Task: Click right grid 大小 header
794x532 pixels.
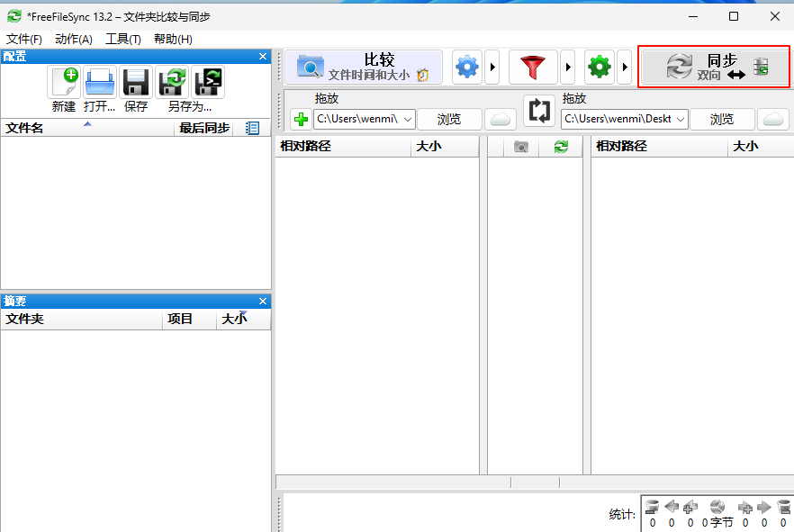Action: [761, 147]
